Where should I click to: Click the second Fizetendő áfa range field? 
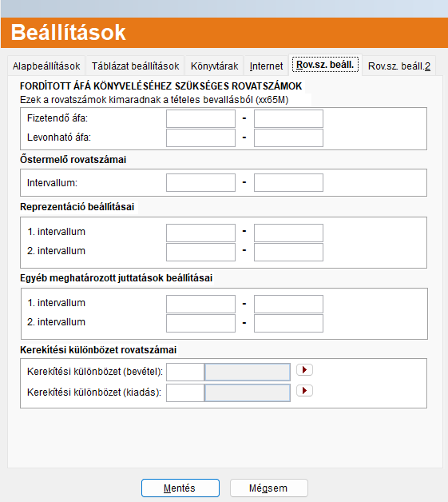[x=288, y=119]
